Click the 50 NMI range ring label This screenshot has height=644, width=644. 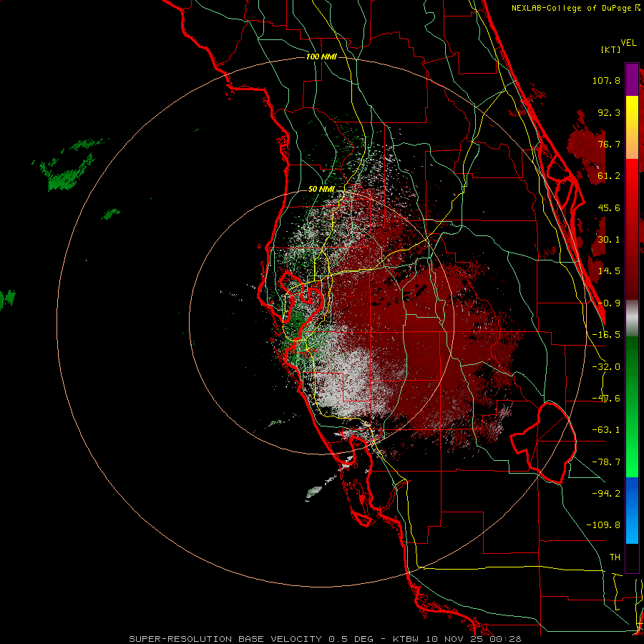[321, 190]
